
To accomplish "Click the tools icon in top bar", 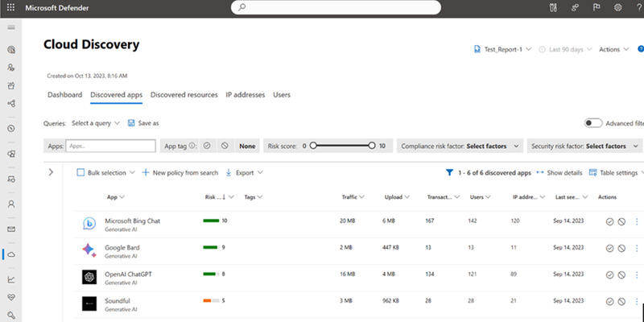I will (x=552, y=7).
